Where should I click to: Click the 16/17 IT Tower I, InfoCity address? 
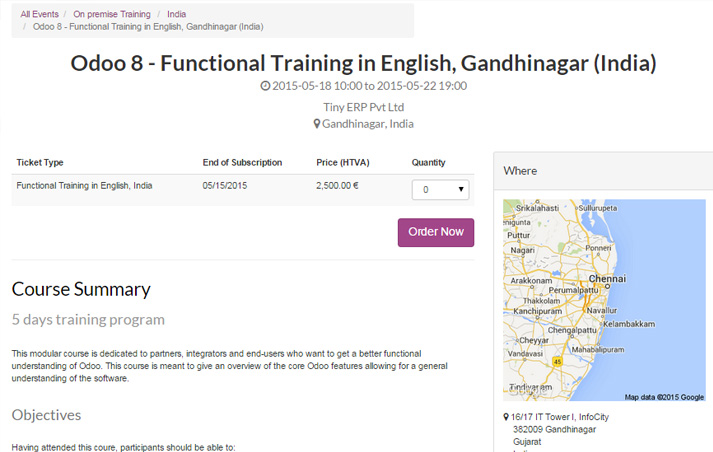[x=560, y=417]
